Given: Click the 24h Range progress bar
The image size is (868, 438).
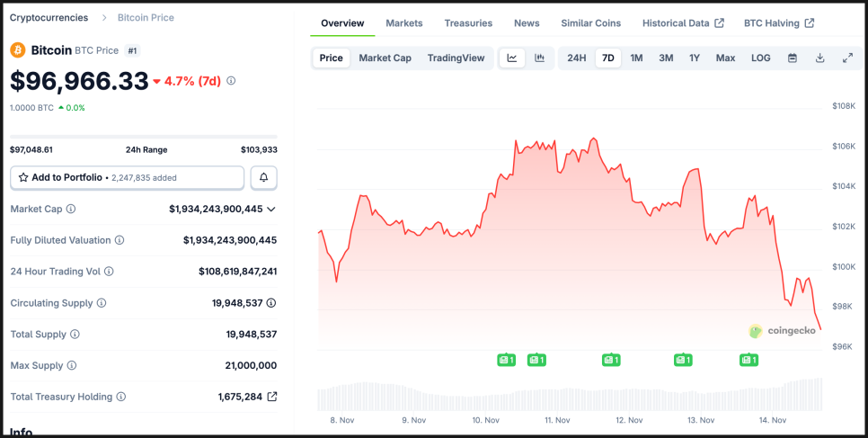Looking at the screenshot, I should click(143, 137).
